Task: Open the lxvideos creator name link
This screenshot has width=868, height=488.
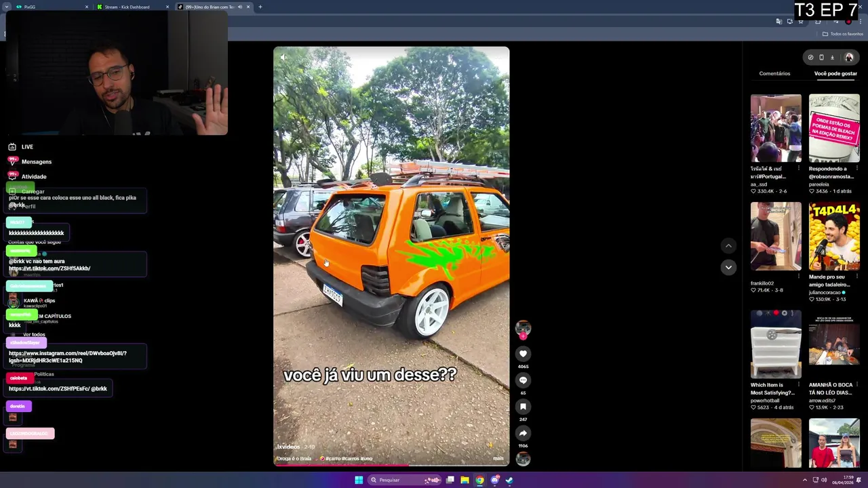Action: tap(288, 447)
